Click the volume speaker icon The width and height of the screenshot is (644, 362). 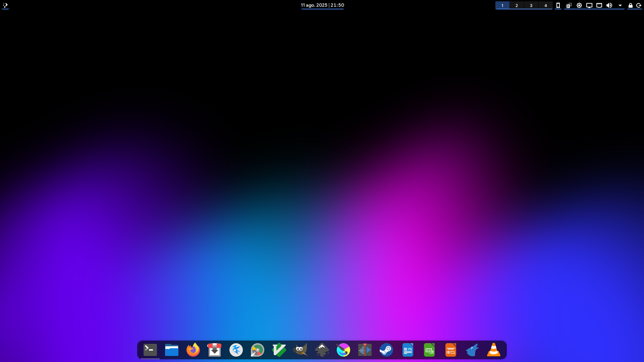point(609,5)
